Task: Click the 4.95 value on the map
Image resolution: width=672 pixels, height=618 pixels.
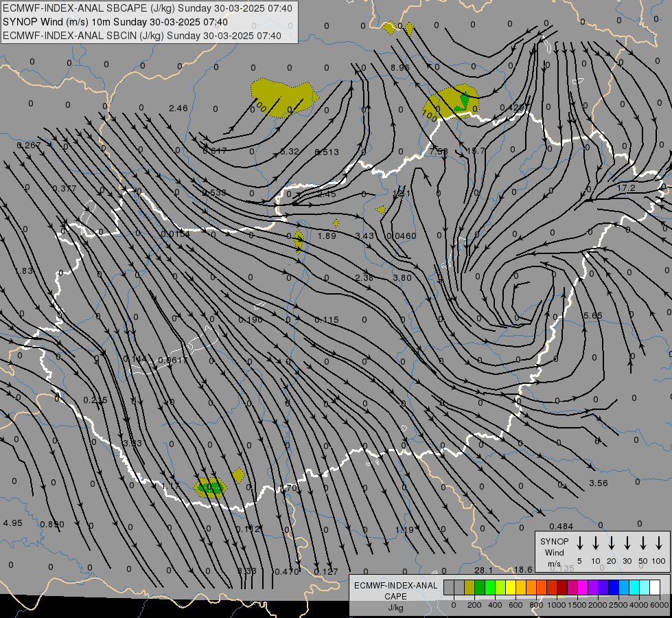Action: pyautogui.click(x=12, y=523)
